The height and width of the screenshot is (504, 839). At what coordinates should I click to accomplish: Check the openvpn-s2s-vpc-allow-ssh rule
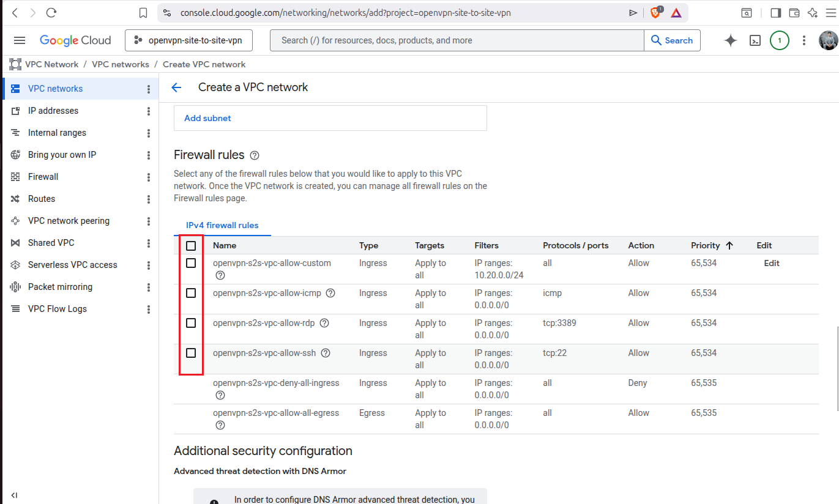click(191, 353)
